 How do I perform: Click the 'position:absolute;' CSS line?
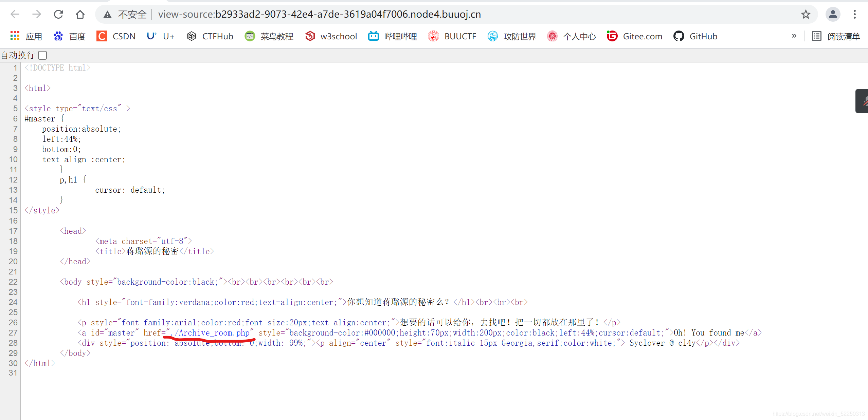point(82,129)
